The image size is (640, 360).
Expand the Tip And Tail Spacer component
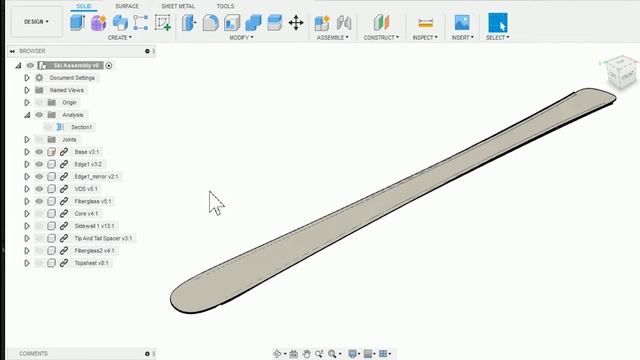click(27, 238)
